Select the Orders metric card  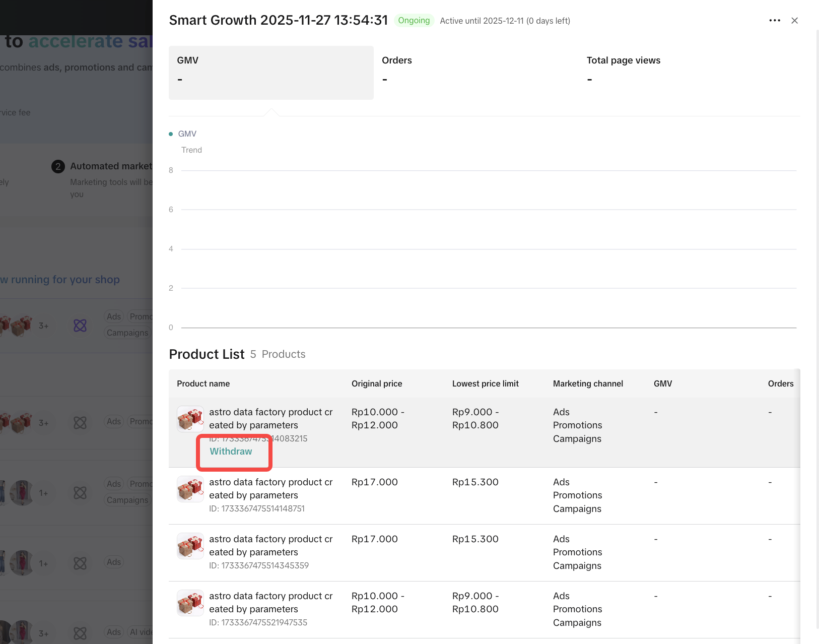pyautogui.click(x=475, y=73)
